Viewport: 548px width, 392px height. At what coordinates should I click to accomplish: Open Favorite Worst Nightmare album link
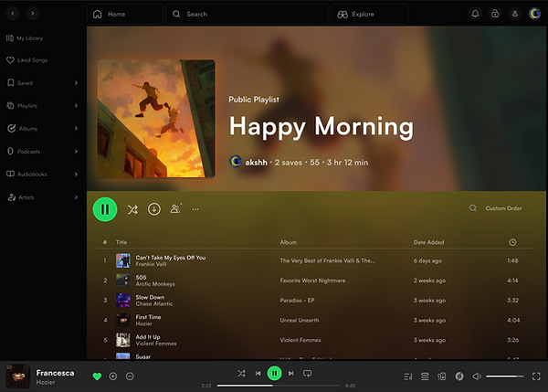(312, 281)
